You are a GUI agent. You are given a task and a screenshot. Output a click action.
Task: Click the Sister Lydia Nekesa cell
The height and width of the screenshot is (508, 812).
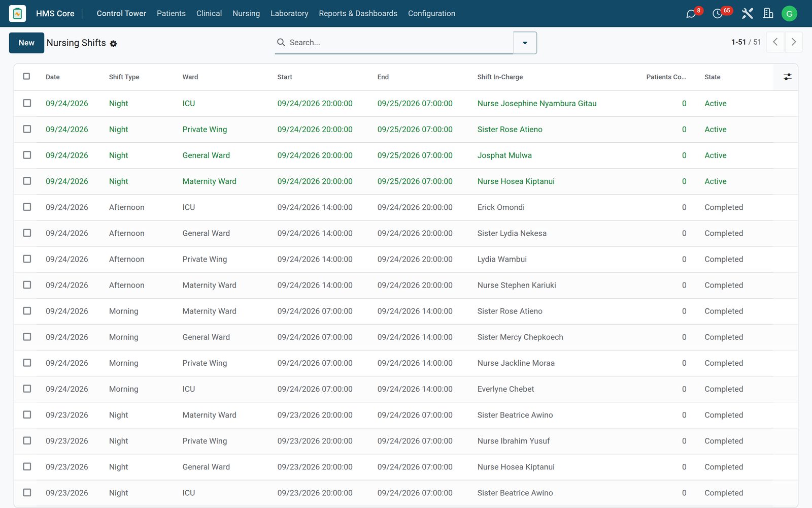pyautogui.click(x=512, y=233)
